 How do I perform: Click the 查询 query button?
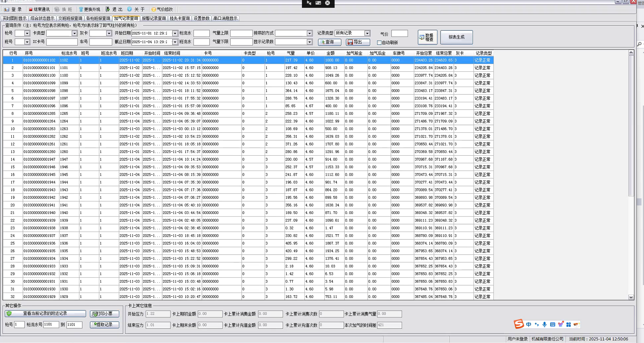tap(329, 42)
